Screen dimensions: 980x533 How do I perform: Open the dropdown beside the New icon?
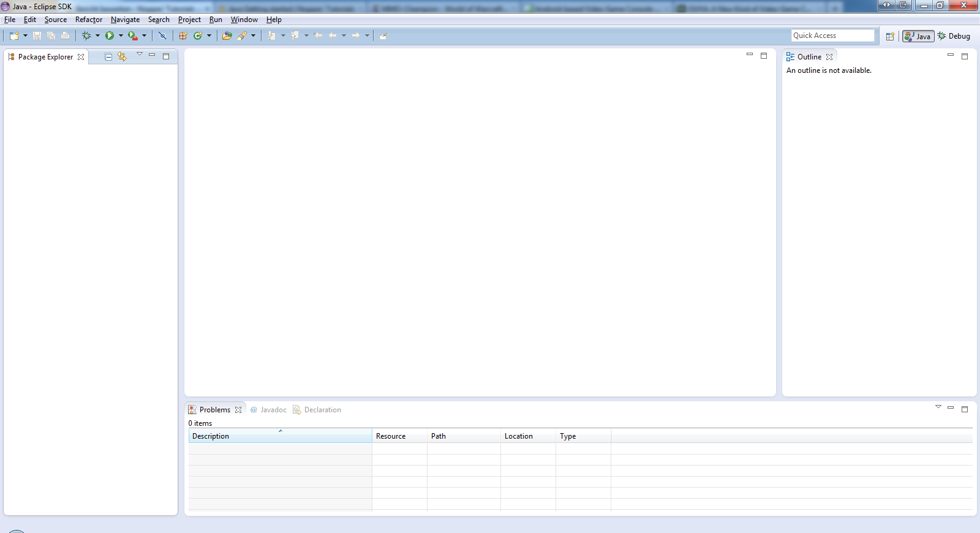tap(25, 36)
